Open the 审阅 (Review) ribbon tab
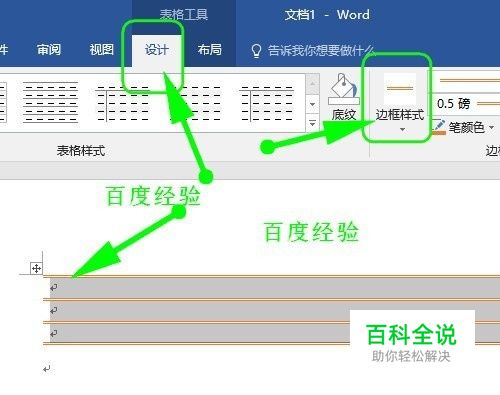 [49, 50]
